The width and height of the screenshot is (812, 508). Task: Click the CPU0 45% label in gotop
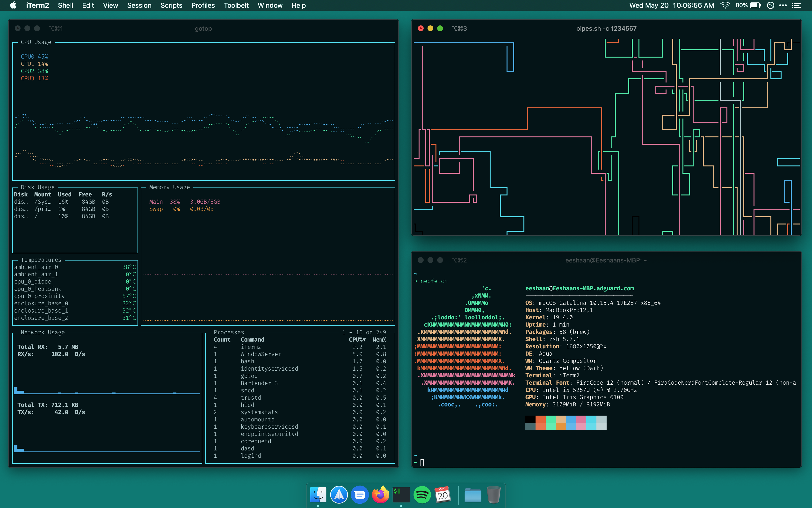point(34,56)
